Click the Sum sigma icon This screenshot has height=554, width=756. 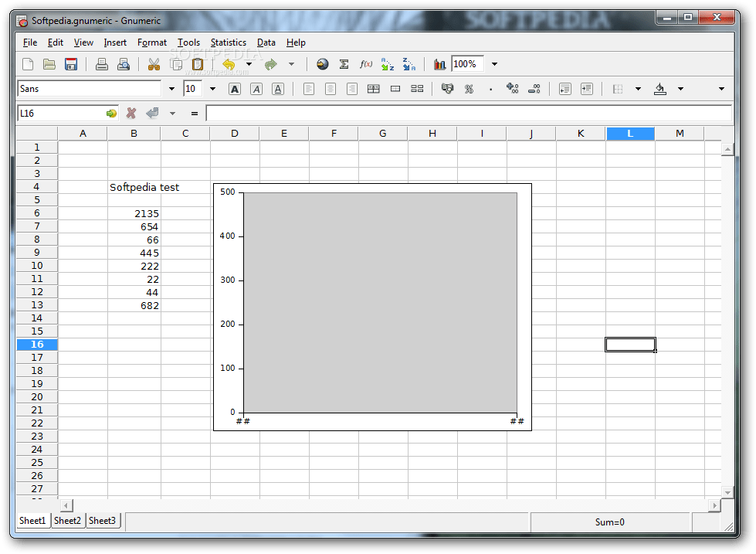click(x=344, y=64)
